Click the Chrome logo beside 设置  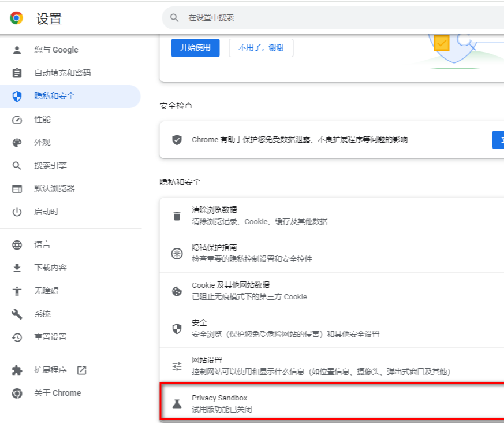tap(16, 18)
